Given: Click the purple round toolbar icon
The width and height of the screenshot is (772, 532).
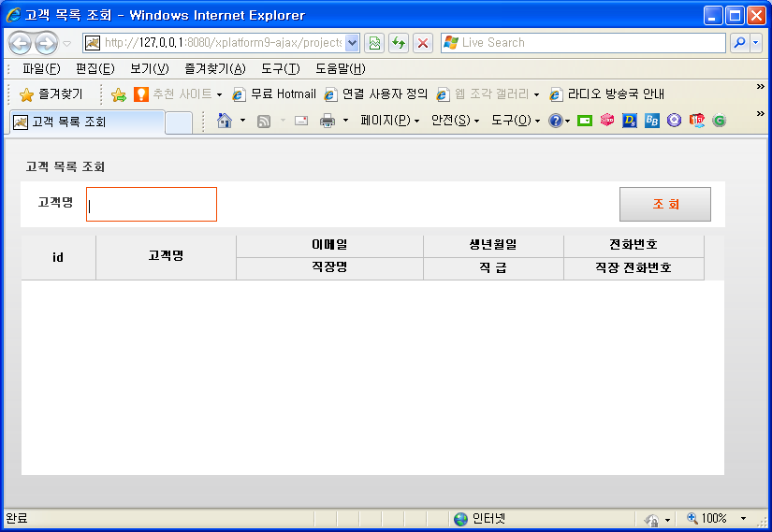Looking at the screenshot, I should [674, 121].
